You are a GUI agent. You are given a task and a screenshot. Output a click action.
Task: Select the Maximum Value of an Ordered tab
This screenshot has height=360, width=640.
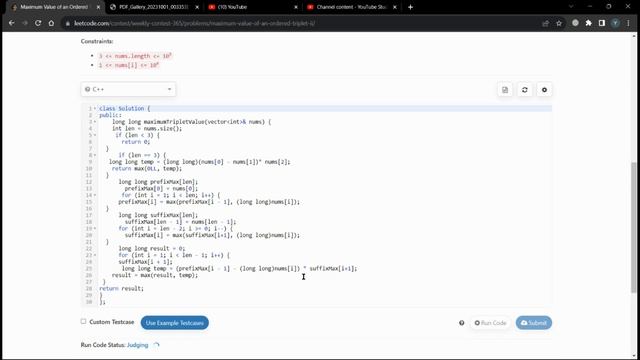pos(53,7)
